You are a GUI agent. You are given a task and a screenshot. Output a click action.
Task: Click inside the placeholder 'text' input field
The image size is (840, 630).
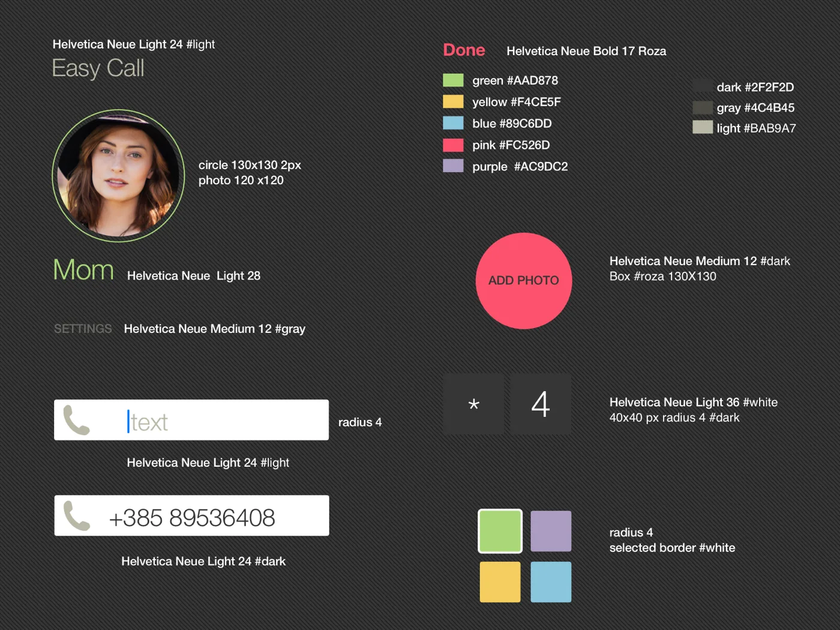point(191,420)
